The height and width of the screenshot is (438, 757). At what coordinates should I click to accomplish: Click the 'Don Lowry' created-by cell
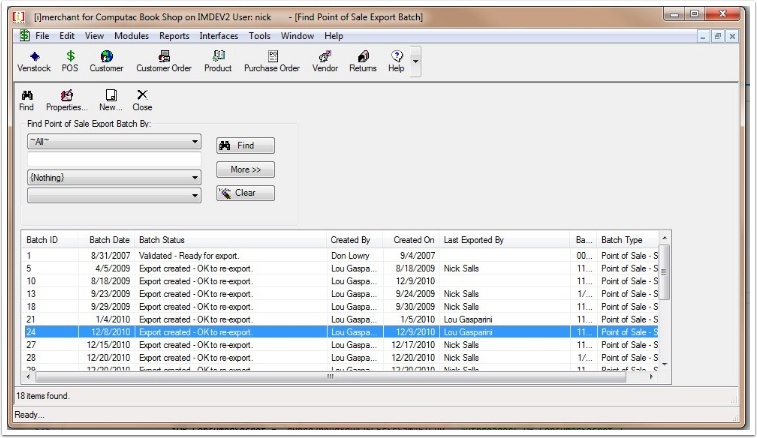coord(350,255)
